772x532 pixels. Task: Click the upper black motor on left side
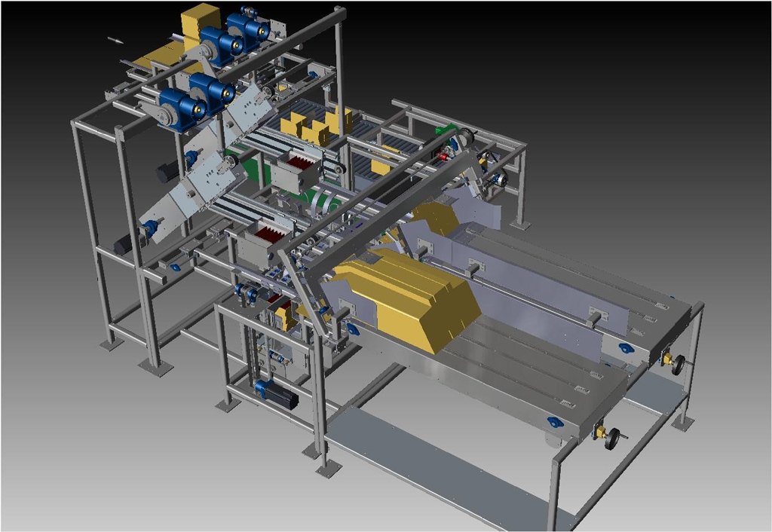tap(167, 173)
